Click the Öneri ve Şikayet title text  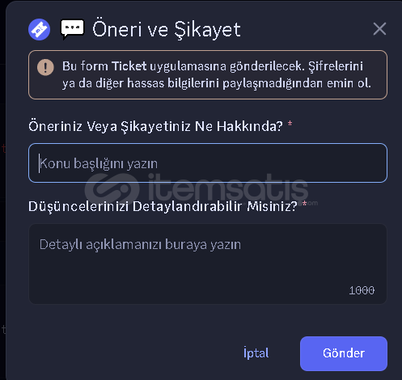point(166,30)
